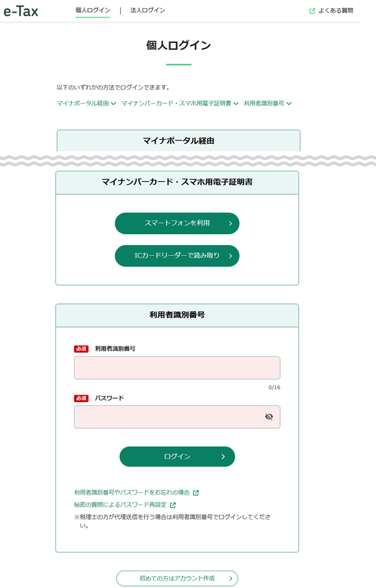376x588 pixels.
Task: Focus the 利用者識別番号 input field
Action: (x=177, y=368)
